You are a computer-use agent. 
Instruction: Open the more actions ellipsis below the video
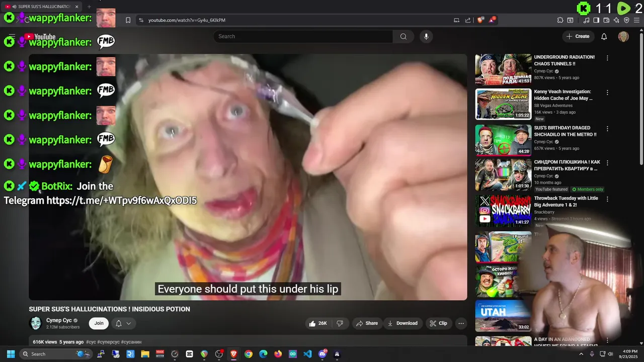tap(461, 323)
